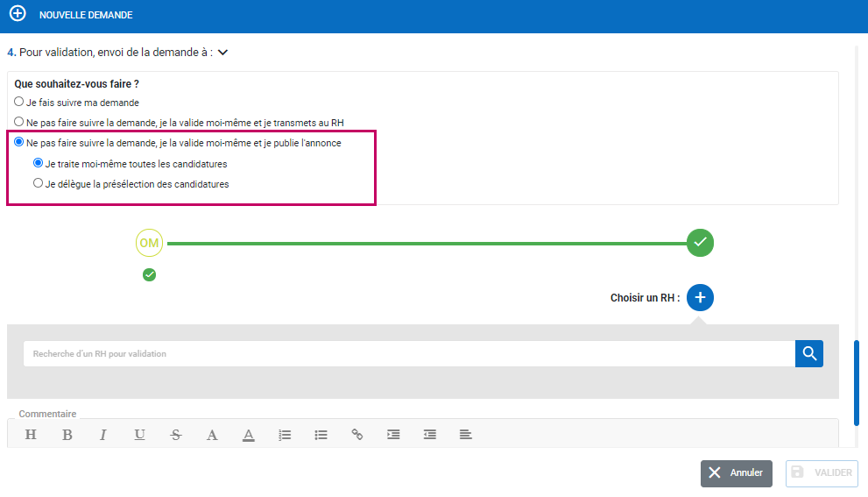Toggle underline formatting in comment toolbar
Viewport: 868px width, 497px height.
(139, 435)
